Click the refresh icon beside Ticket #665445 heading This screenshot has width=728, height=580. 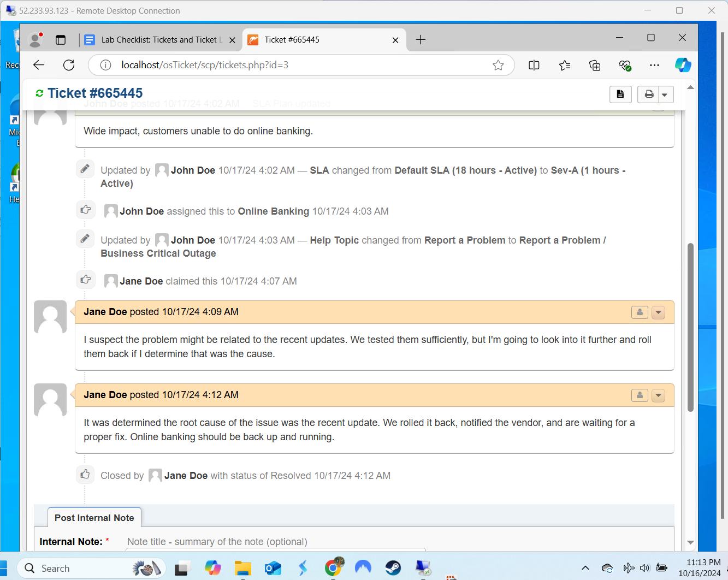[39, 93]
